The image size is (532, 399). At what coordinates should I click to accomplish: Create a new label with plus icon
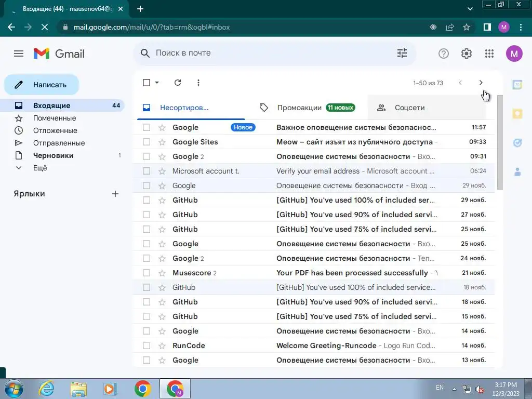(115, 194)
